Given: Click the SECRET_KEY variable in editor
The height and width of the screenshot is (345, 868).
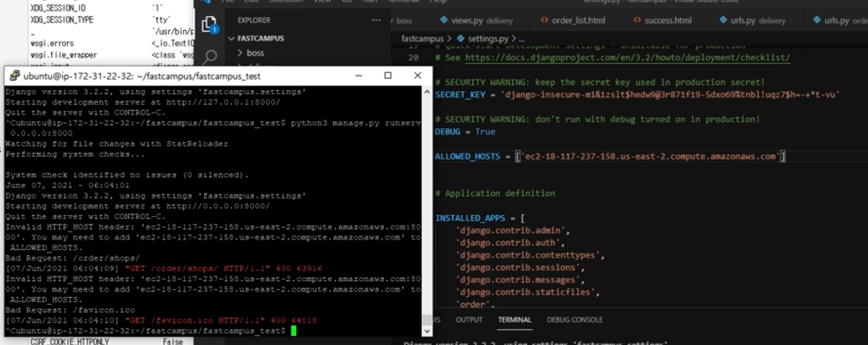Looking at the screenshot, I should pos(460,95).
